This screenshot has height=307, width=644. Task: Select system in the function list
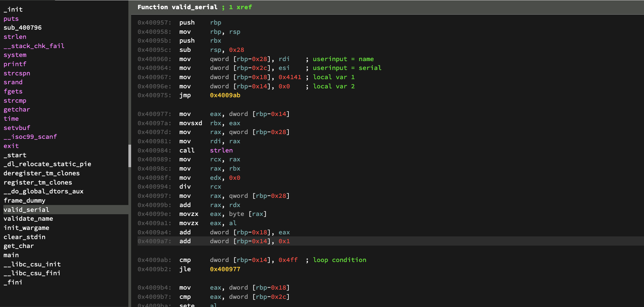pyautogui.click(x=15, y=55)
